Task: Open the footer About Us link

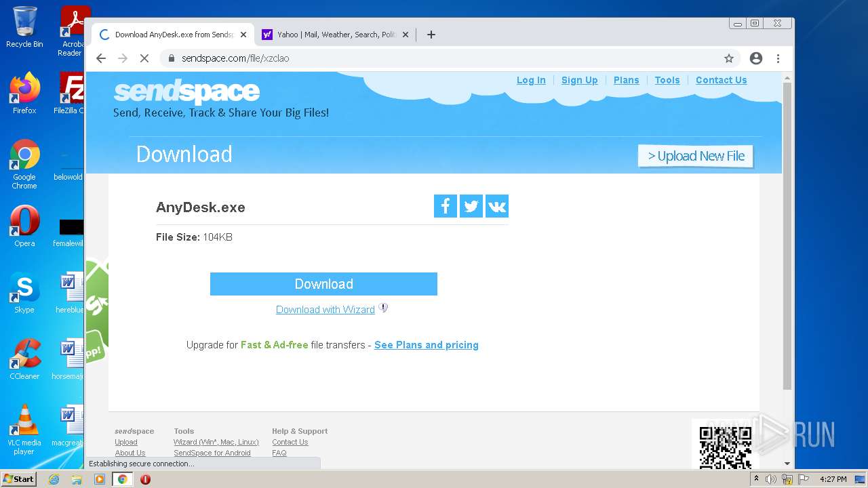Action: click(130, 453)
